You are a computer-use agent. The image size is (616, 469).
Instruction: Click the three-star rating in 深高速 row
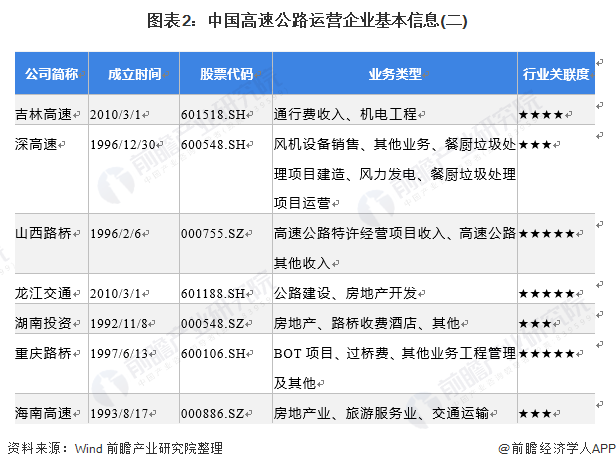tap(535, 144)
